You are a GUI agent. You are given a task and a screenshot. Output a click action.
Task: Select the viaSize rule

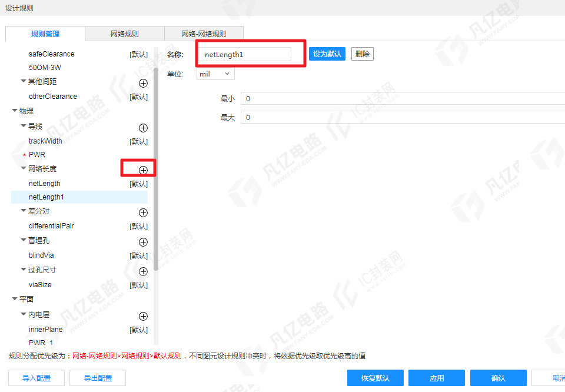[x=41, y=285]
